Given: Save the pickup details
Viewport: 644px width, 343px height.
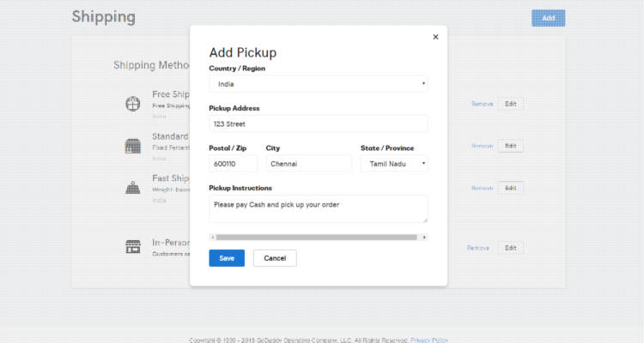Looking at the screenshot, I should point(227,258).
